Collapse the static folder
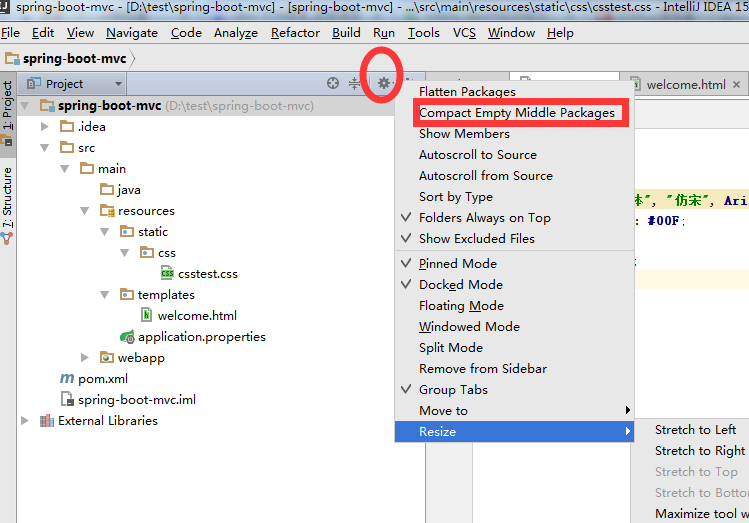Viewport: 749px width, 523px height. 105,232
